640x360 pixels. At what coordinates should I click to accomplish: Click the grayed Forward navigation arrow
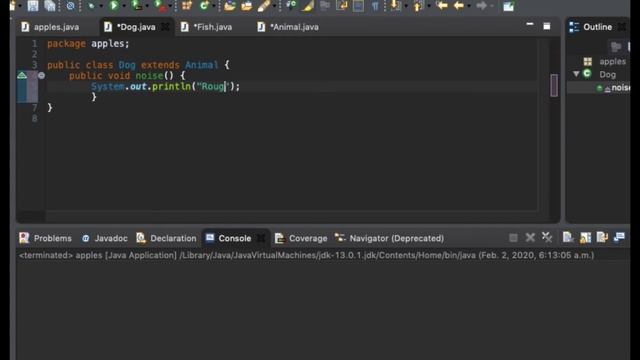tap(482, 6)
